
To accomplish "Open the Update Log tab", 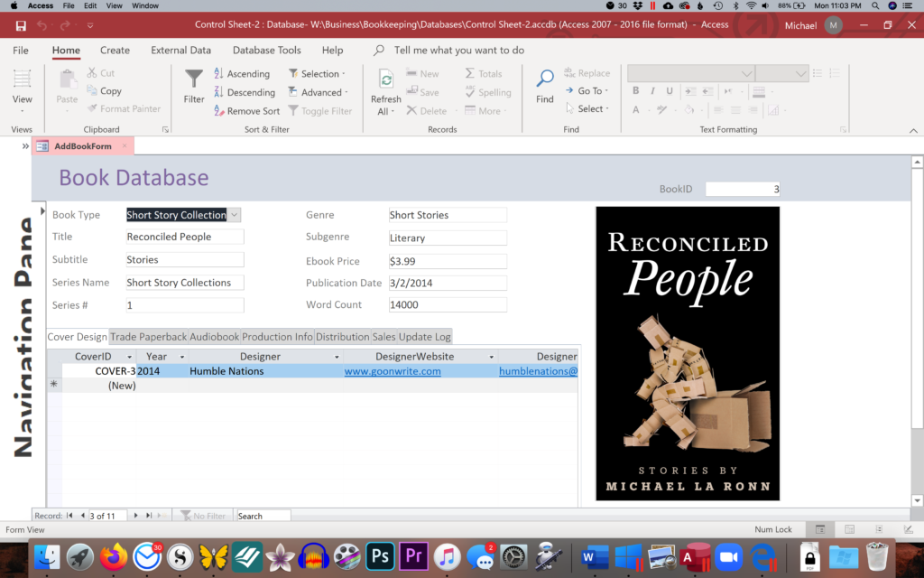I will click(425, 337).
